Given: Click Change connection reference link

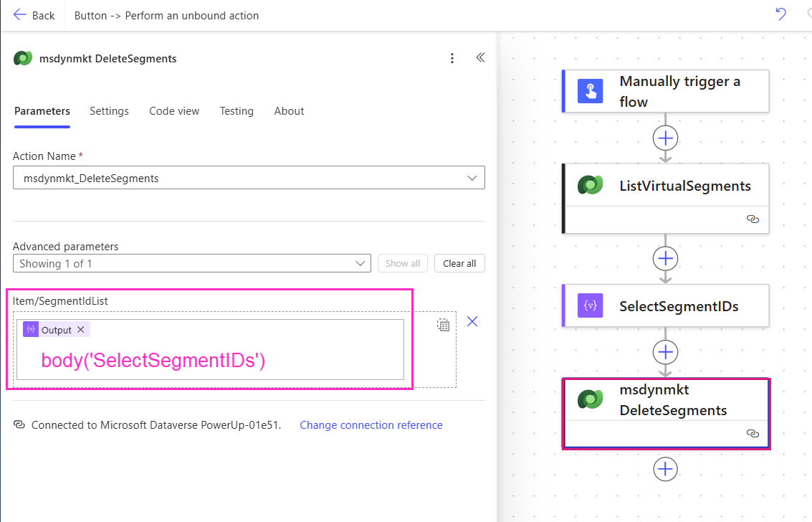Looking at the screenshot, I should pyautogui.click(x=371, y=424).
